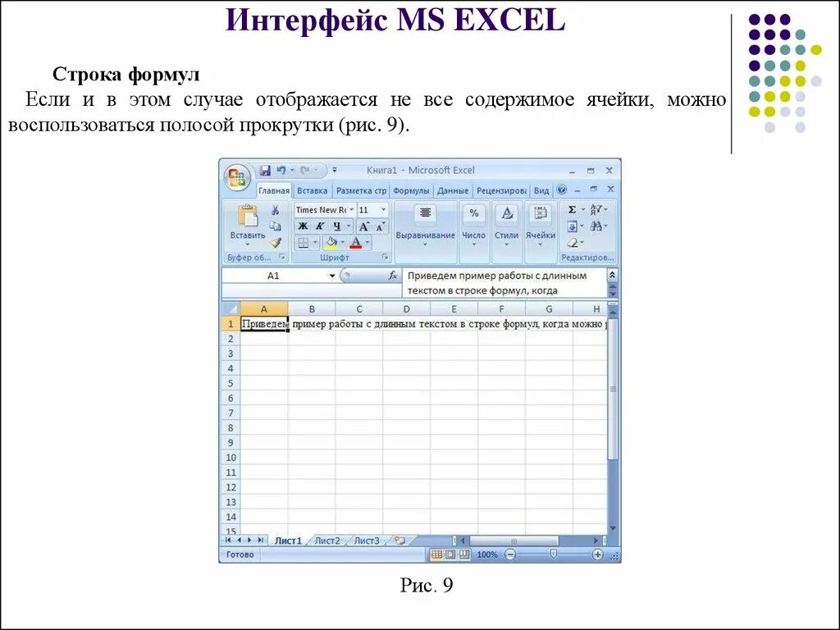Screen dimensions: 840x630
Task: Open font color dropdown arrow
Action: 367,243
